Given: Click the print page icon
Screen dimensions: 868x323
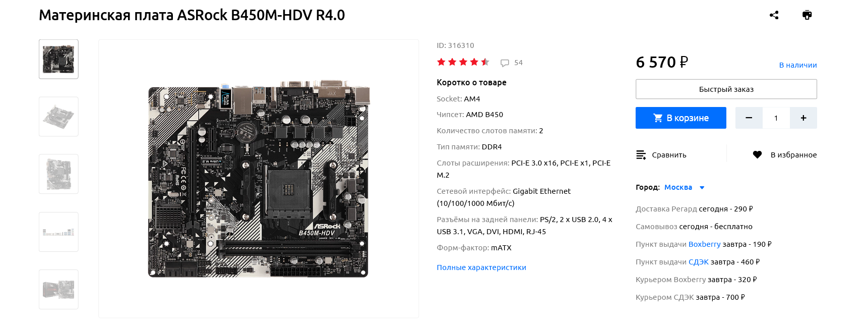Looking at the screenshot, I should (x=807, y=15).
